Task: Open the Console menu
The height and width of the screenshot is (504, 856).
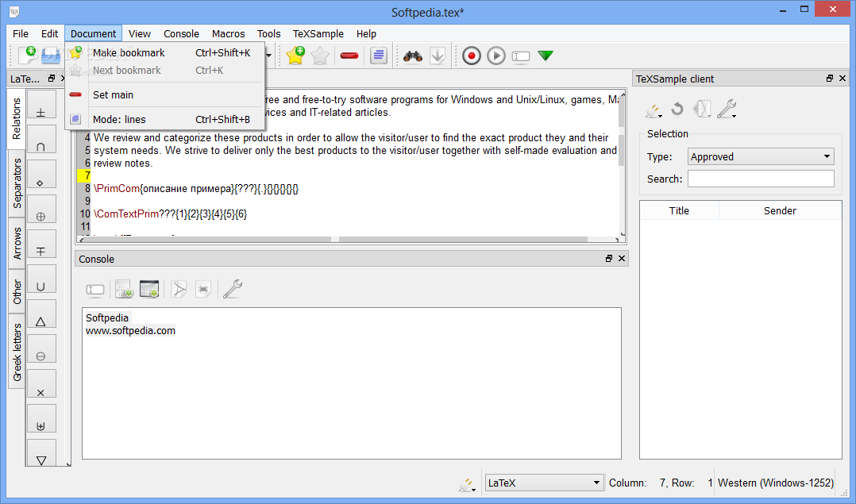Action: tap(181, 34)
